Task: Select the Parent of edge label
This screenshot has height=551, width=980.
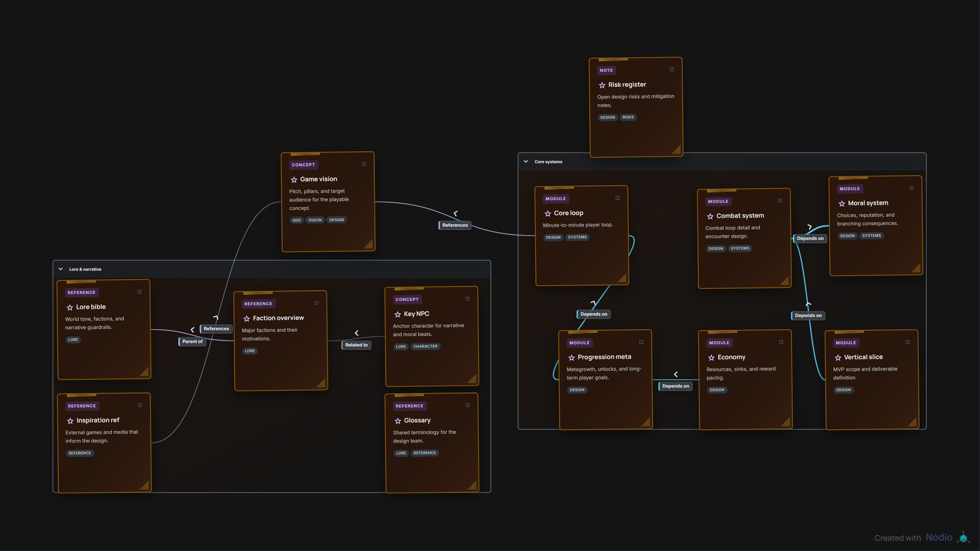Action: (x=192, y=342)
